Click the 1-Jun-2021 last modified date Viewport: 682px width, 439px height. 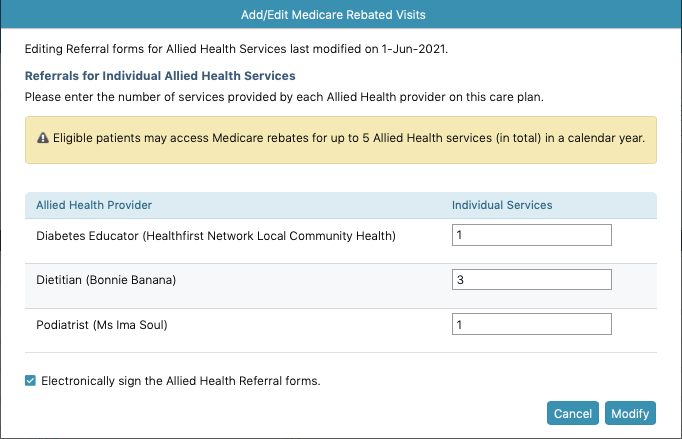coord(413,49)
